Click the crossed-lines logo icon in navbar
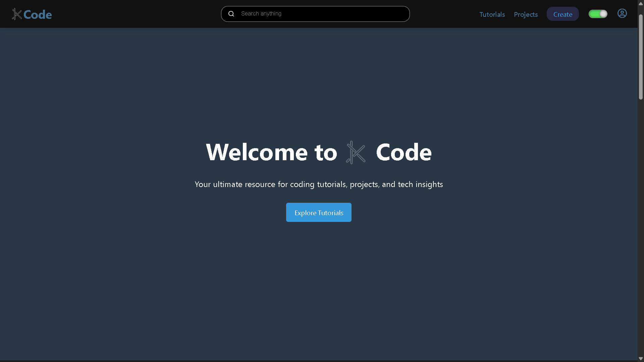Viewport: 644px width, 362px height. coord(16,14)
